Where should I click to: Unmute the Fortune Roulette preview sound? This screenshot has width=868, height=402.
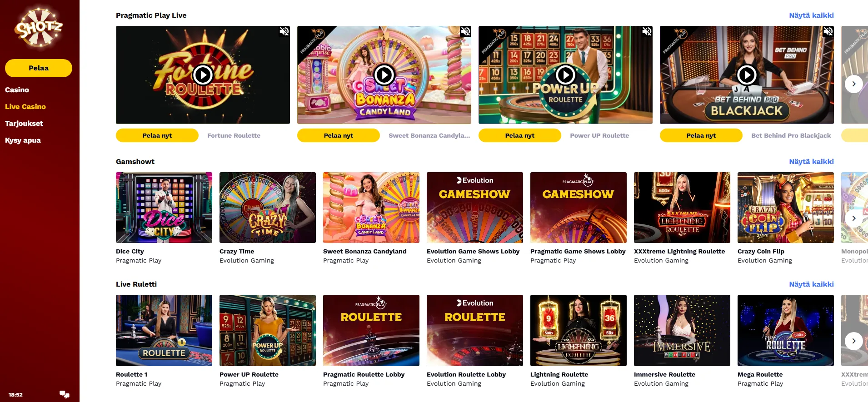click(x=284, y=31)
